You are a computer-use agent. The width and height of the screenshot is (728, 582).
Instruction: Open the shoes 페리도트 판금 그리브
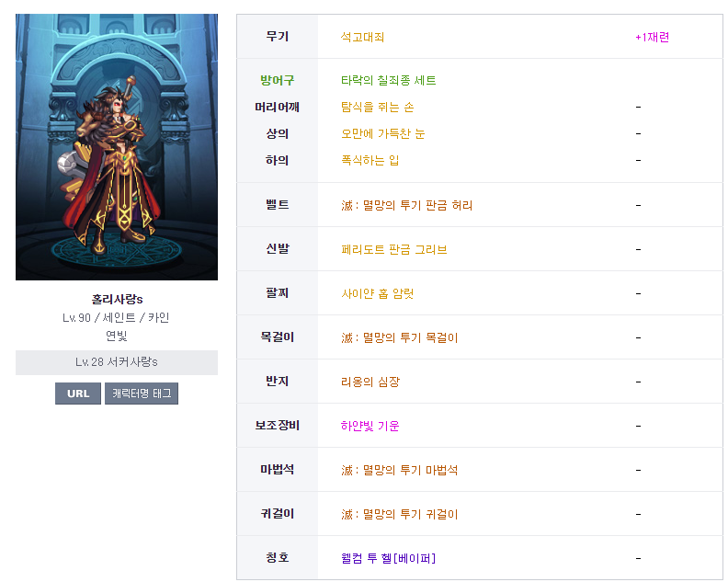point(393,249)
